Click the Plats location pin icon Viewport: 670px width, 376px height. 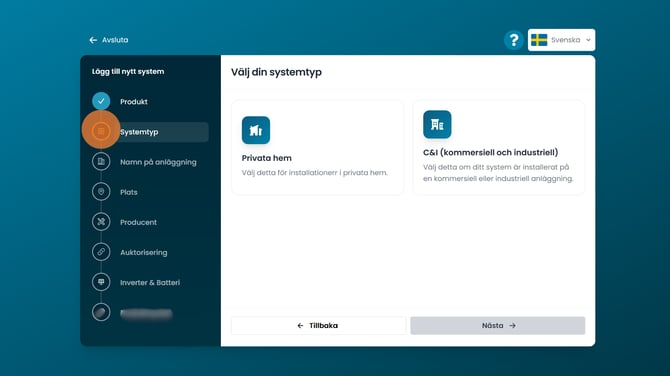click(x=101, y=192)
